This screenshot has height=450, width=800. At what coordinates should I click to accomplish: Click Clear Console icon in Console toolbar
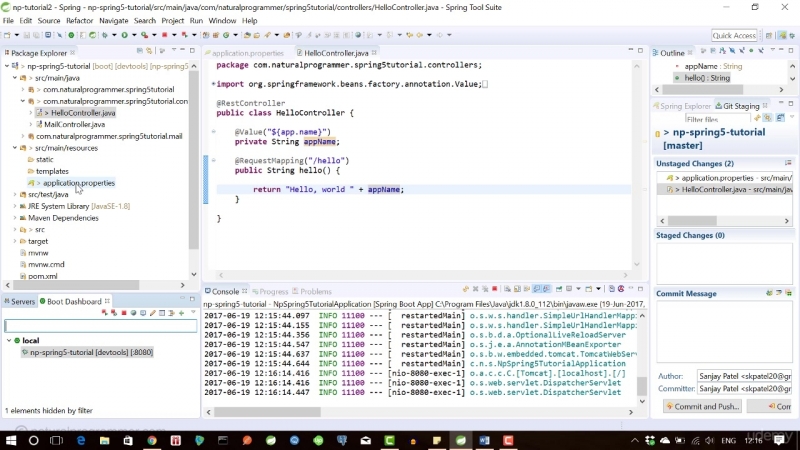tap(507, 289)
